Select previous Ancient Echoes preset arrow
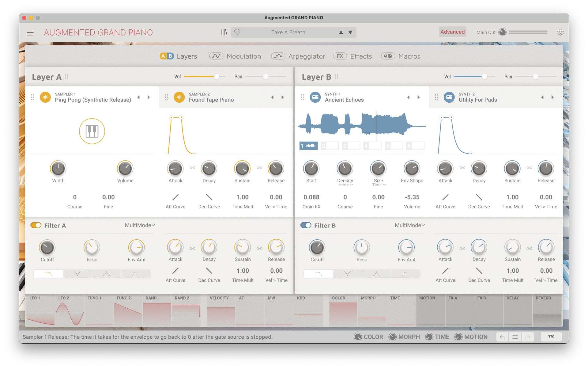Screen dimensions: 588x369 (x=408, y=97)
